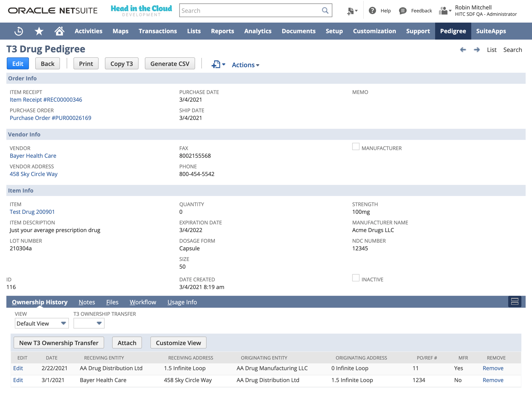Click the Attach button
532x397 pixels.
(127, 343)
